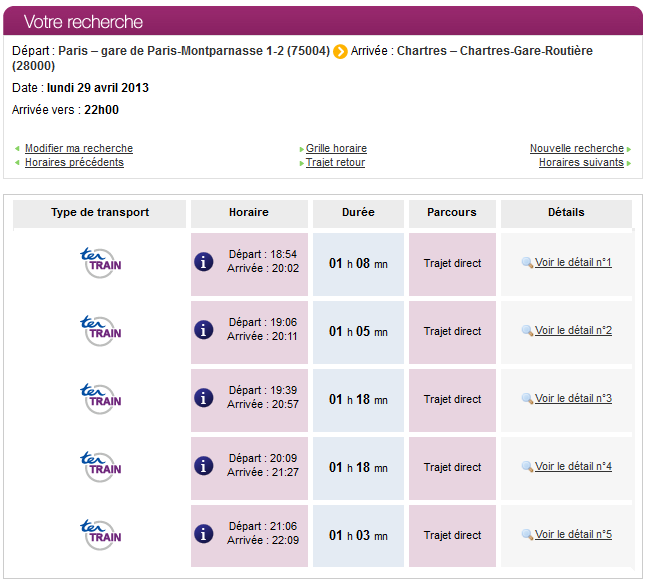
Task: Click info icon for 19:39 departure
Action: click(204, 398)
